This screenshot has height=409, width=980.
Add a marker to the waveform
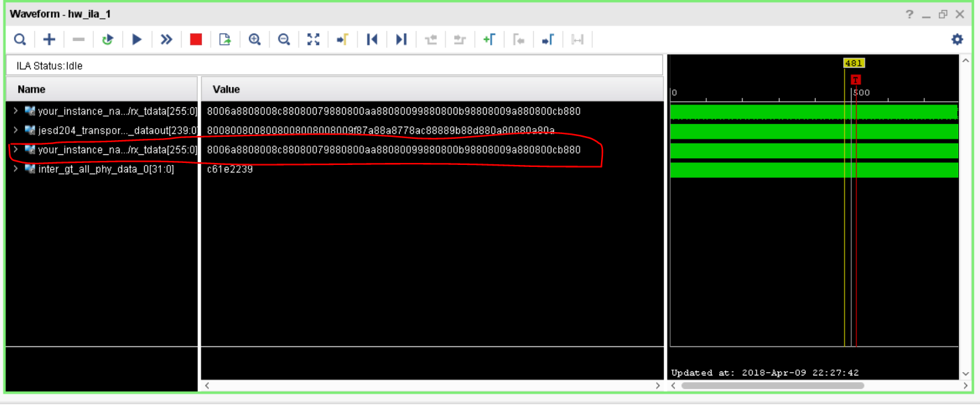[x=489, y=40]
